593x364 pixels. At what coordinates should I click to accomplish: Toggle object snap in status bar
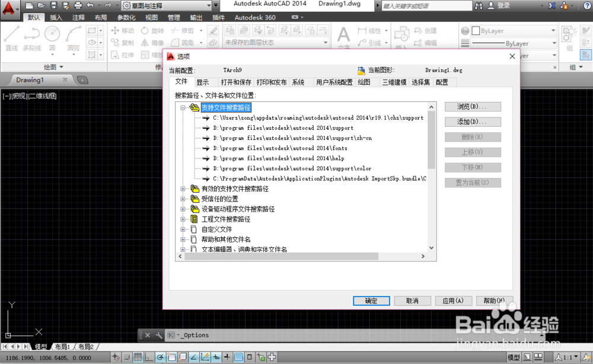pyautogui.click(x=171, y=357)
